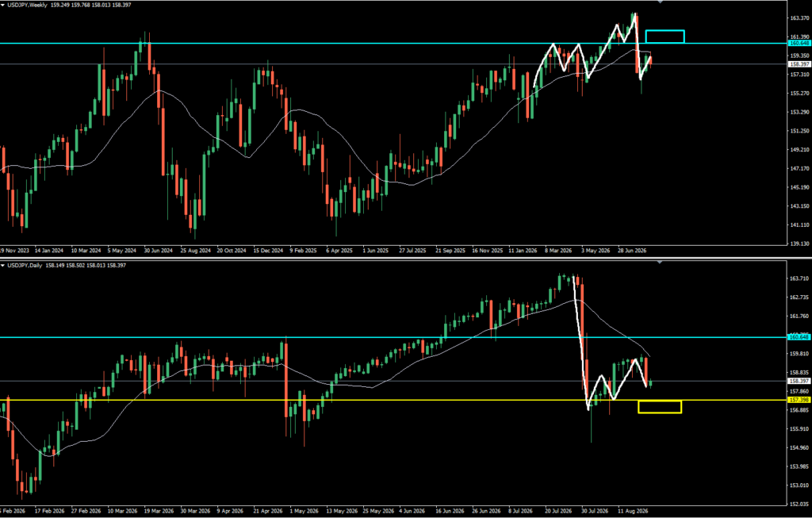
Task: Select the cyan rectangle on the weekly chart
Action: (x=665, y=36)
